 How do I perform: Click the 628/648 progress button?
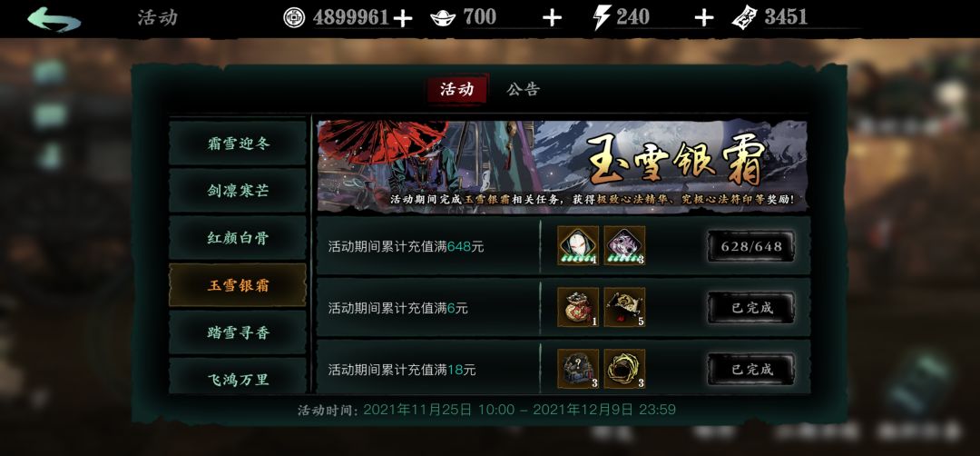click(751, 246)
